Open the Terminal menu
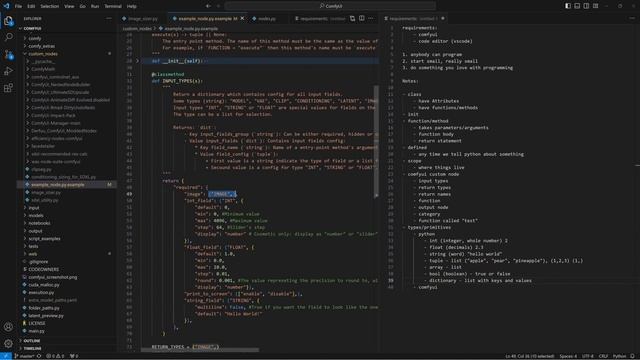The image size is (640, 360). [113, 6]
